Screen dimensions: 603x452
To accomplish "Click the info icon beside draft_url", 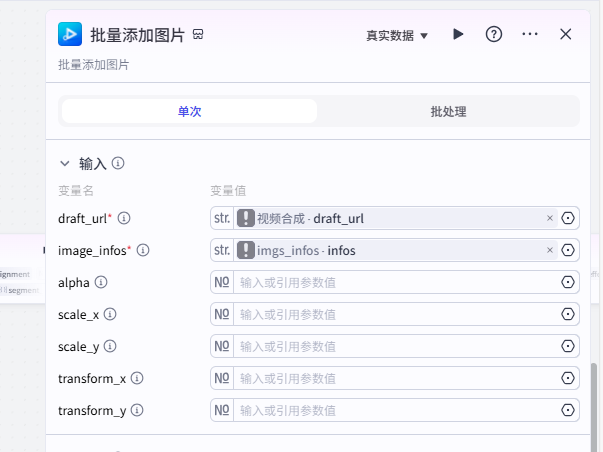I will click(x=124, y=218).
